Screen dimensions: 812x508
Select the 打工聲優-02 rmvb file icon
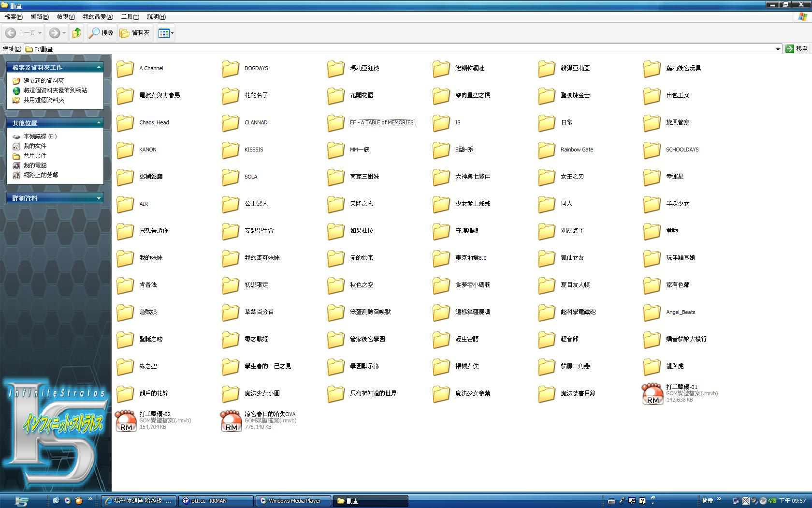click(x=126, y=421)
